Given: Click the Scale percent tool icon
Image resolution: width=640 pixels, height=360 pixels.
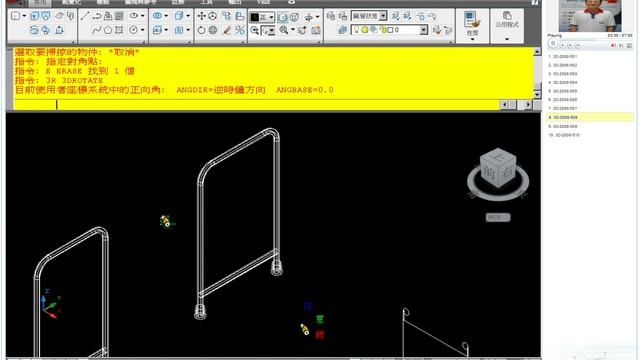Looking at the screenshot, I should point(240,30).
